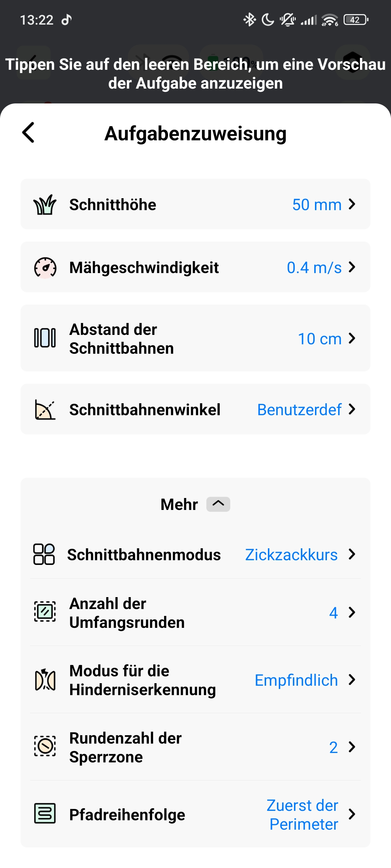Tap the Abstand der Schnittbahnen stripes icon
The image size is (391, 868).
45,338
